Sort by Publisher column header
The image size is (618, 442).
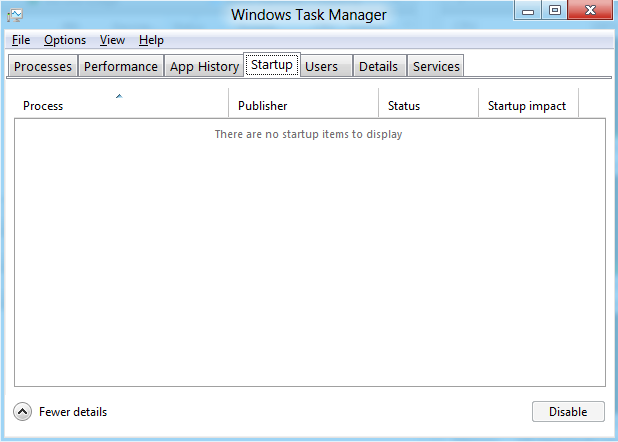[303, 103]
